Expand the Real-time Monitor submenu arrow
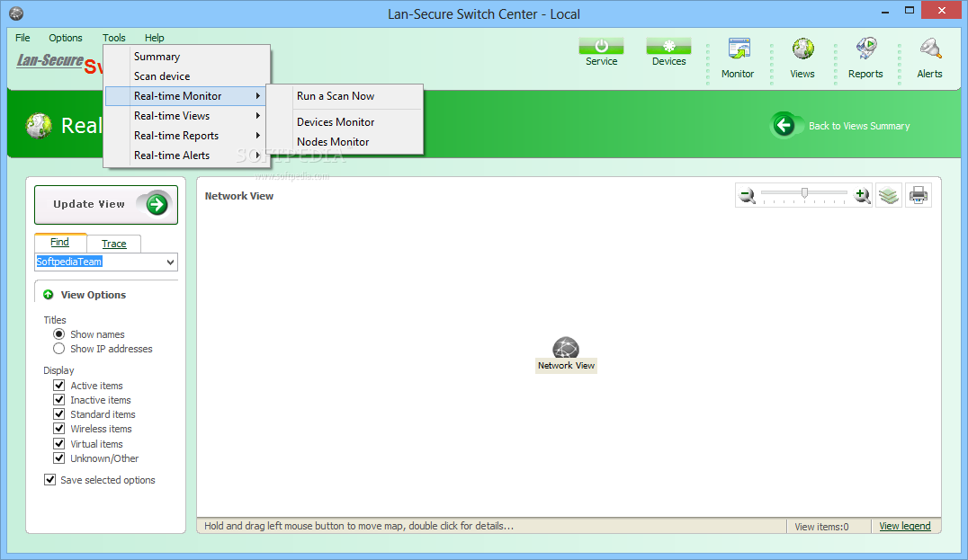The width and height of the screenshot is (968, 560). tap(258, 96)
